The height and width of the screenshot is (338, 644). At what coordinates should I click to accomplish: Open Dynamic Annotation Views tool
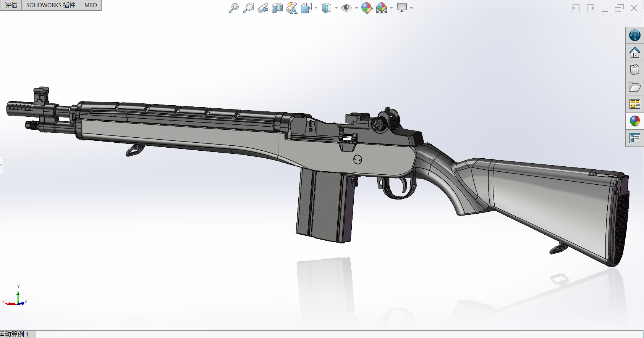coord(292,8)
